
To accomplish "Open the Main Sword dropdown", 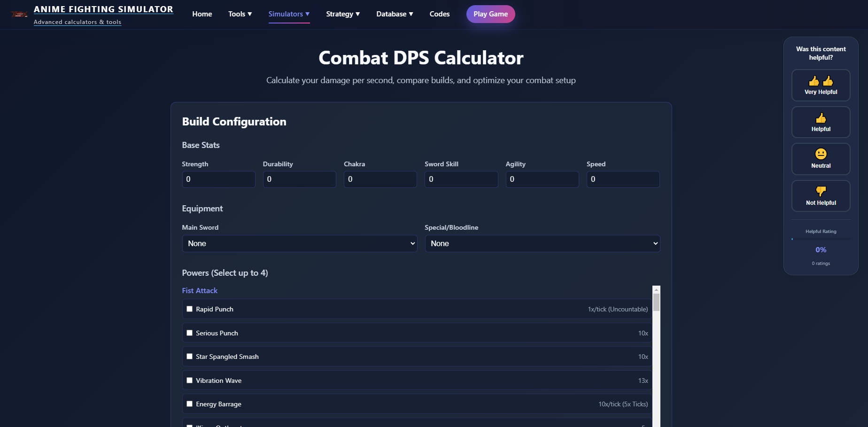I will [300, 243].
